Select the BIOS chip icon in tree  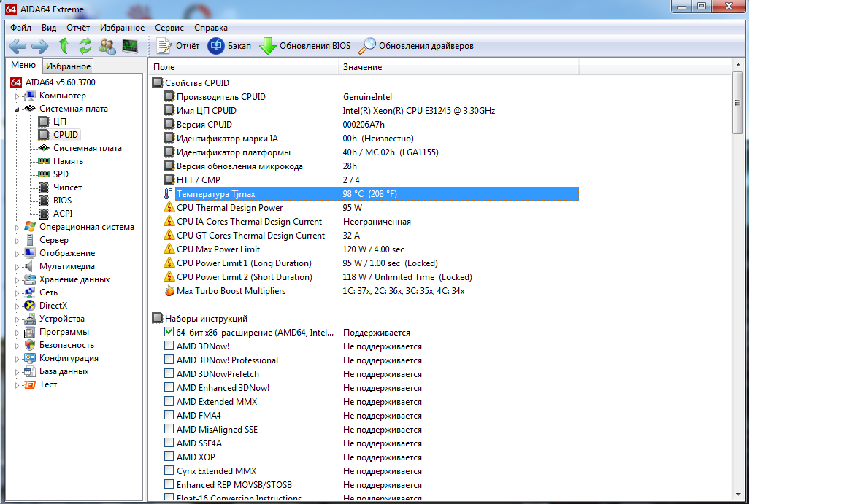44,201
